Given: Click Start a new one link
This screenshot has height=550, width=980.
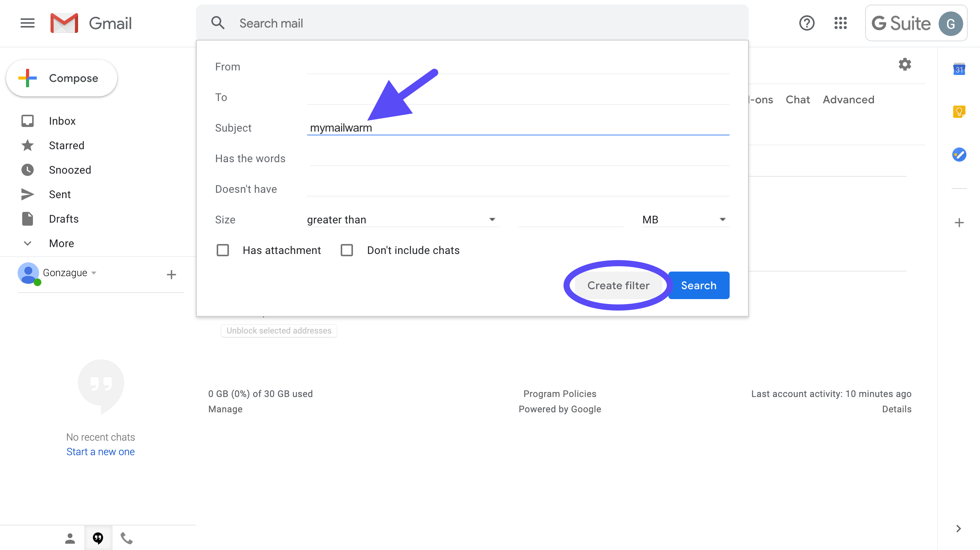Looking at the screenshot, I should pyautogui.click(x=101, y=452).
